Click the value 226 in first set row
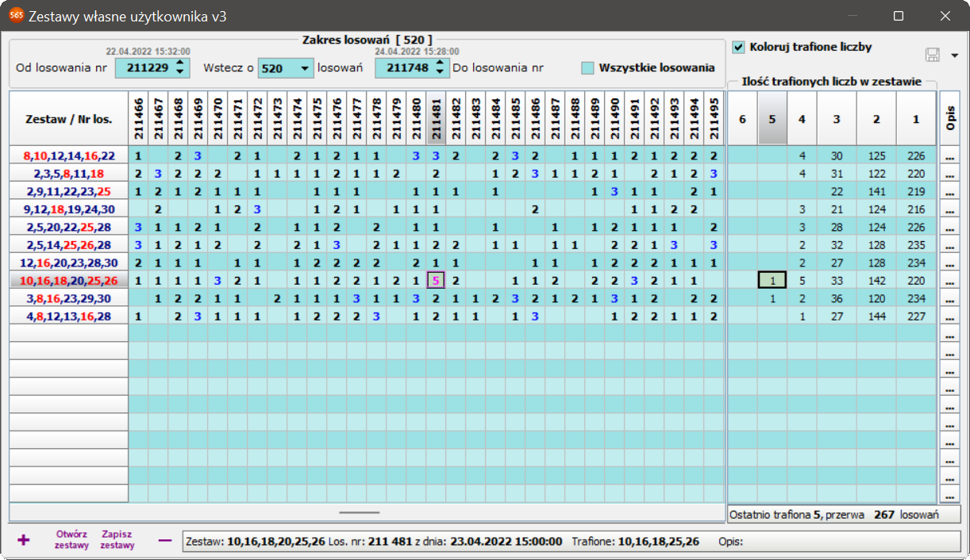This screenshot has height=560, width=970. pos(916,155)
